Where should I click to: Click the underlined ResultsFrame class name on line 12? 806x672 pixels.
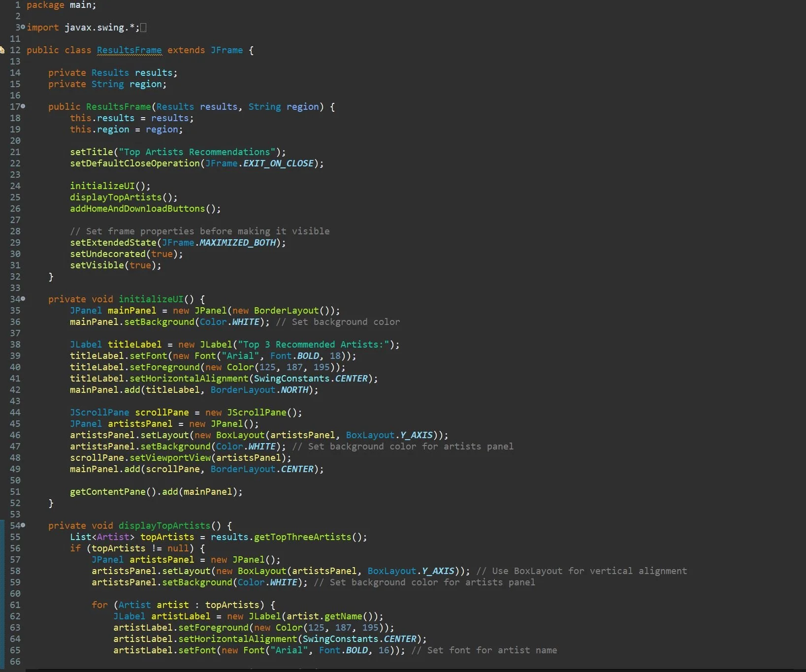click(x=129, y=50)
